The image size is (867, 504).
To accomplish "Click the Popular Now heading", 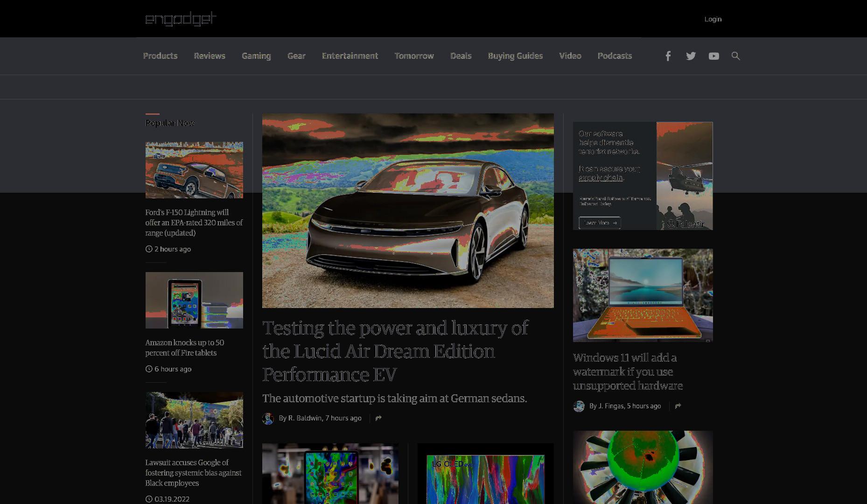I will tap(170, 123).
